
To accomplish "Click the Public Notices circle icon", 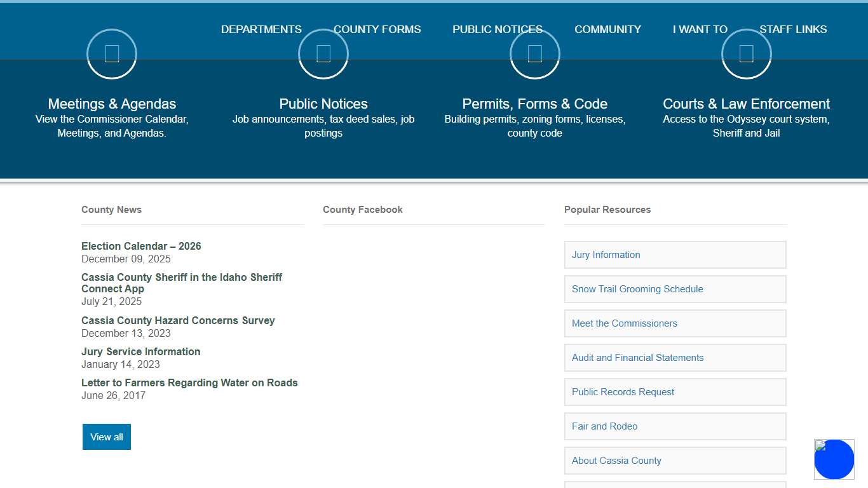I will click(323, 55).
